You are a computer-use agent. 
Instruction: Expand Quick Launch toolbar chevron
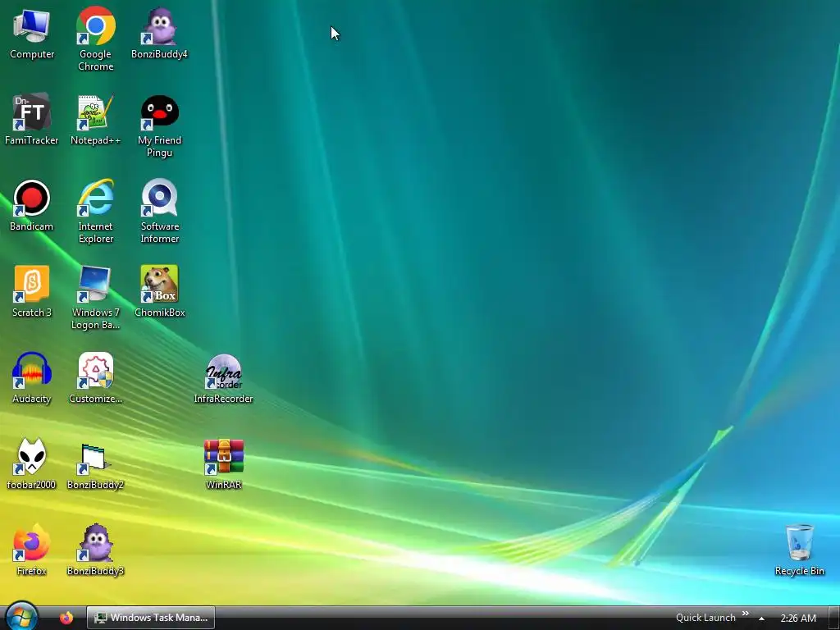[745, 614]
